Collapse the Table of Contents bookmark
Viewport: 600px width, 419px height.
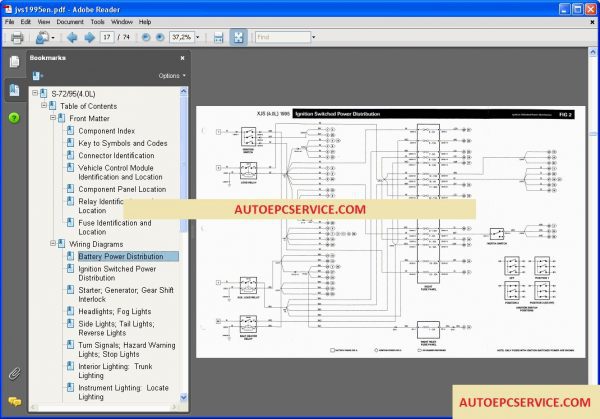44,105
